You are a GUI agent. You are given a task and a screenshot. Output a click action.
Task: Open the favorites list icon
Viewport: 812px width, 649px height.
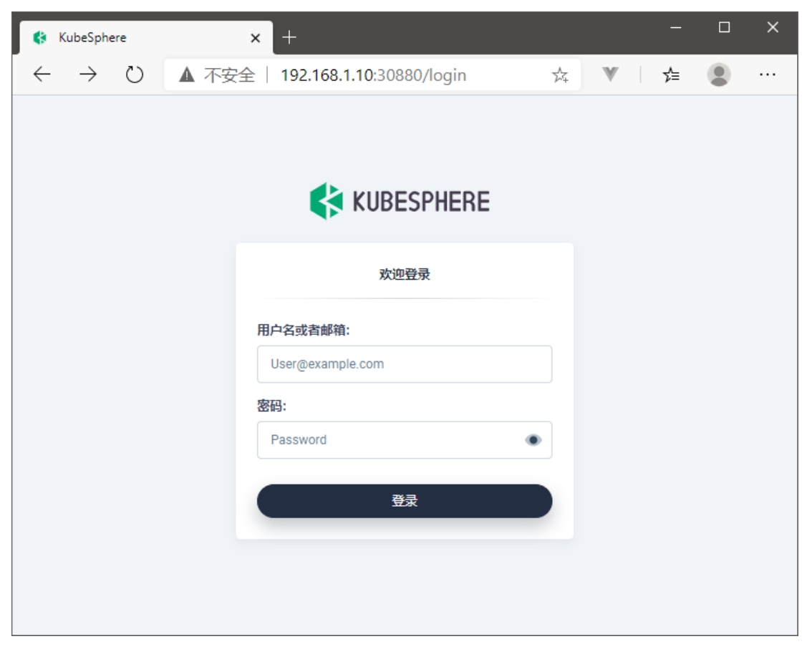[x=671, y=75]
